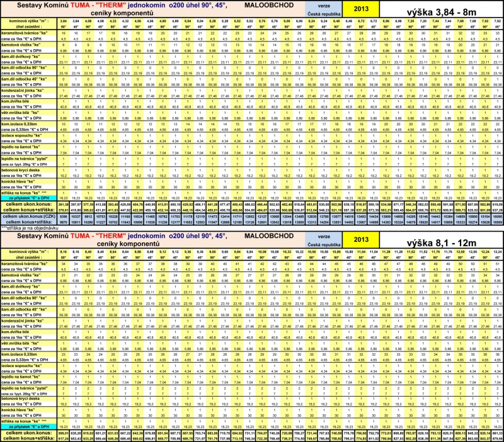Click total value '861,33' in the bottom table
The height and width of the screenshot is (442, 504).
click(x=497, y=433)
